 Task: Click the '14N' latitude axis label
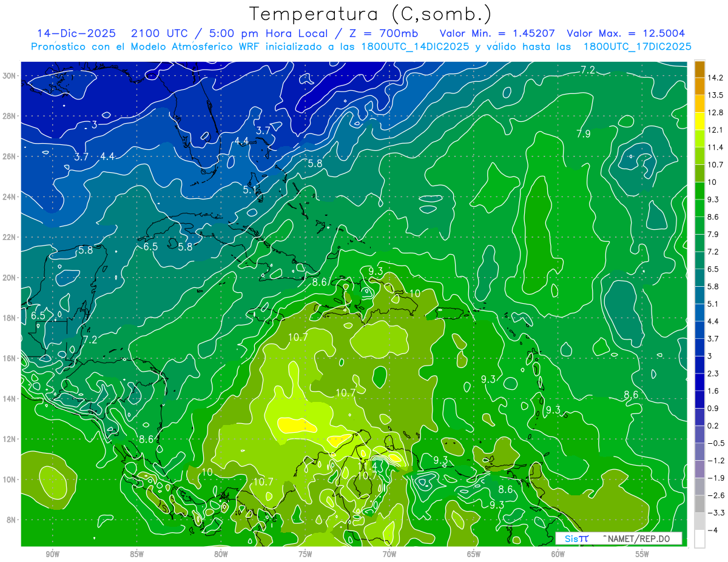[10, 399]
